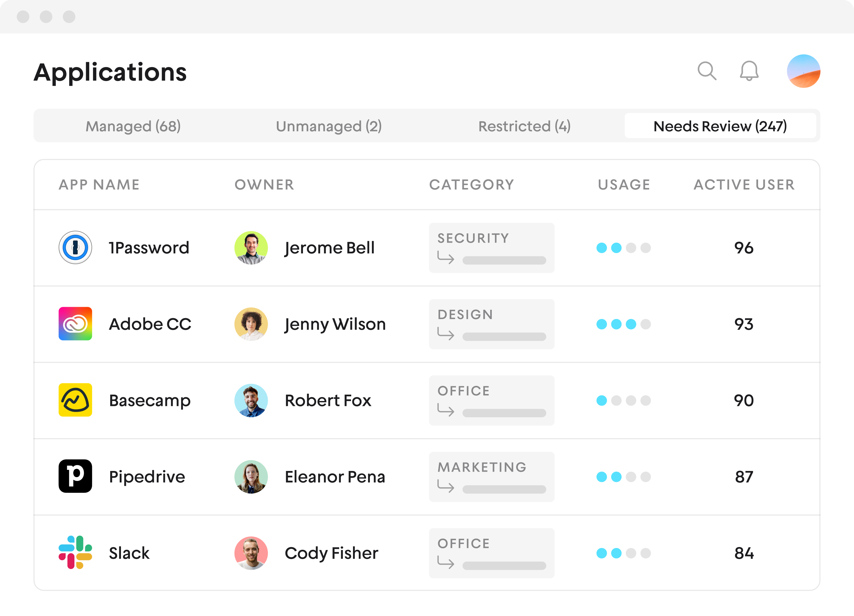Switch to the Managed (68) tab
This screenshot has width=854, height=616.
tap(133, 126)
